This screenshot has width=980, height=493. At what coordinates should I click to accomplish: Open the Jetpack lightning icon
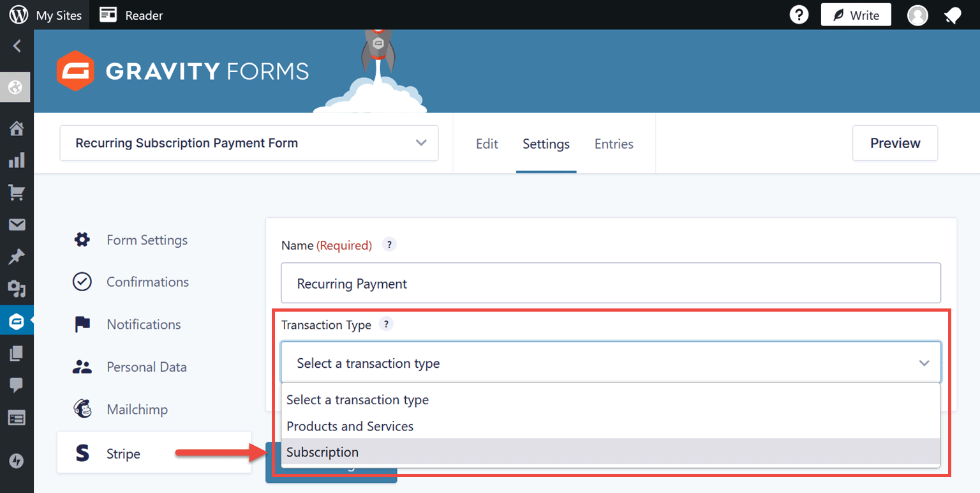(17, 460)
